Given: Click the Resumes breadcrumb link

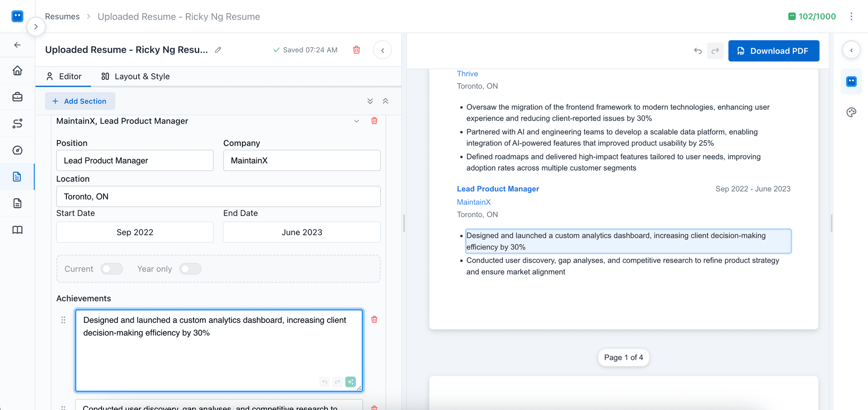Looking at the screenshot, I should [62, 17].
